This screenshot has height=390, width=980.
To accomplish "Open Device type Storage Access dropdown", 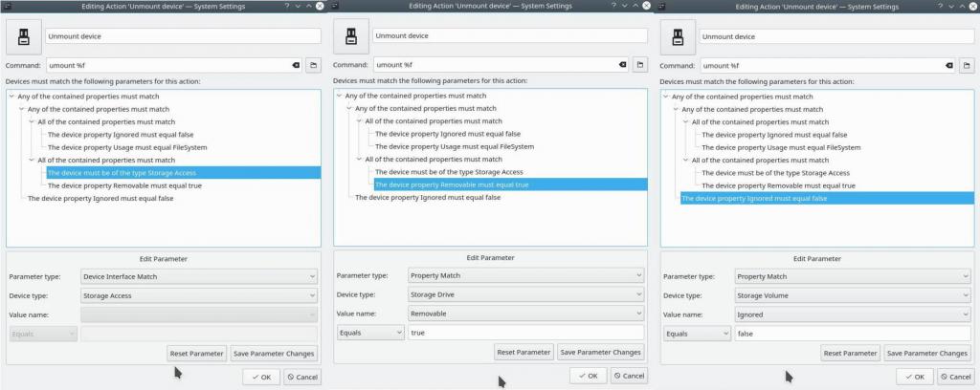I will [199, 295].
